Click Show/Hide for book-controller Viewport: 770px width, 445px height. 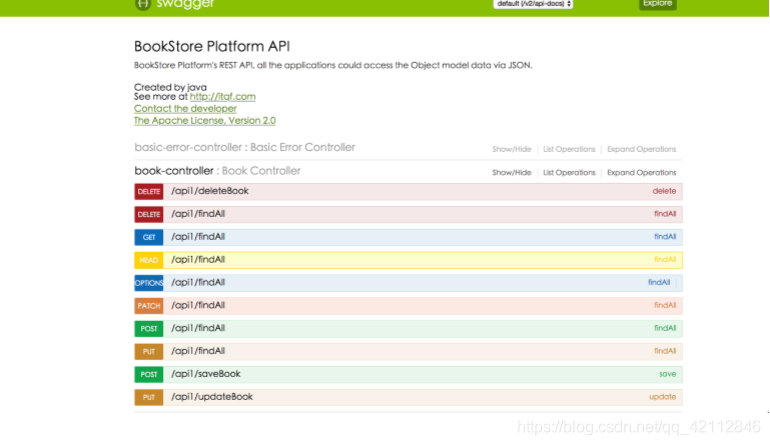(x=512, y=173)
